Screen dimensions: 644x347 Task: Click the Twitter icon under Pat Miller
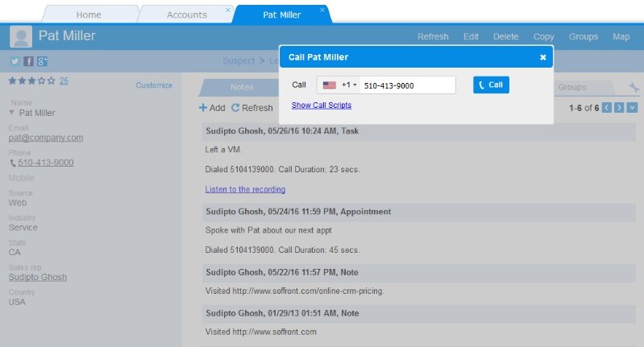pos(15,61)
